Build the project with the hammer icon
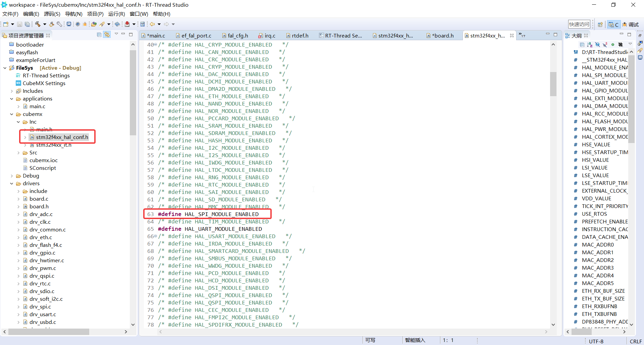 [38, 24]
